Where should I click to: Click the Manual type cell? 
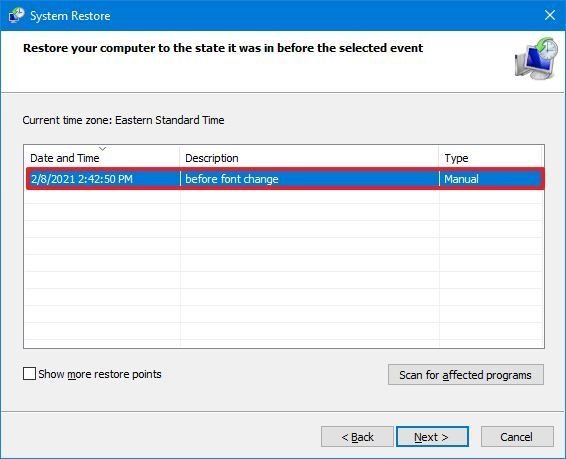coord(461,179)
